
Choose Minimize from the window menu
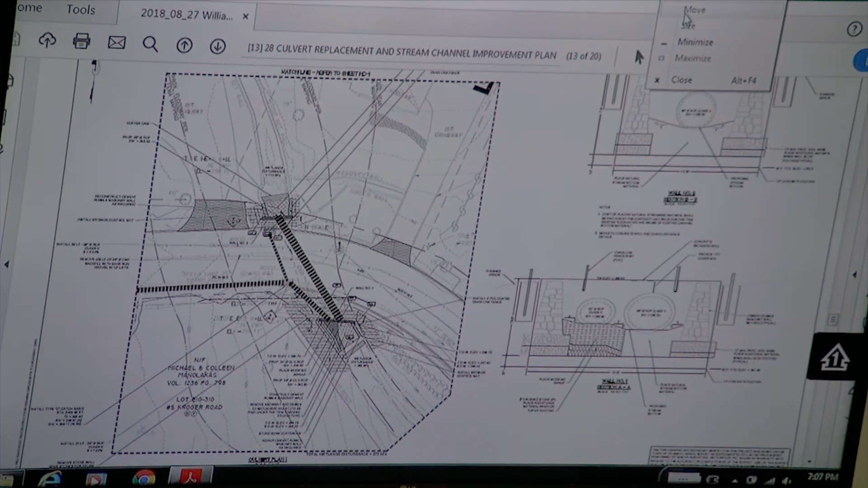pyautogui.click(x=695, y=42)
